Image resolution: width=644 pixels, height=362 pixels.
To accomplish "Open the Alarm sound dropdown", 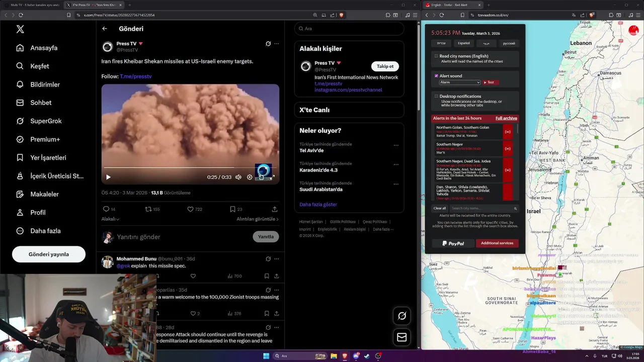I will click(x=460, y=82).
